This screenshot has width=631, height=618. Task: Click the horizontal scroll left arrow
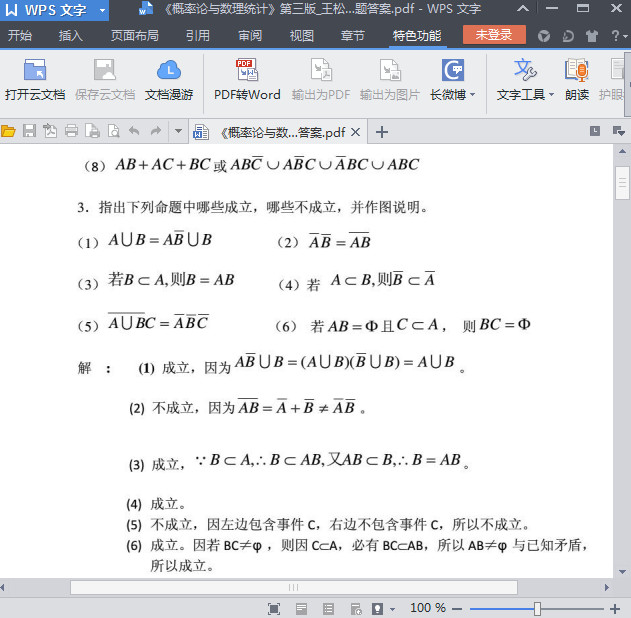pyautogui.click(x=3, y=587)
